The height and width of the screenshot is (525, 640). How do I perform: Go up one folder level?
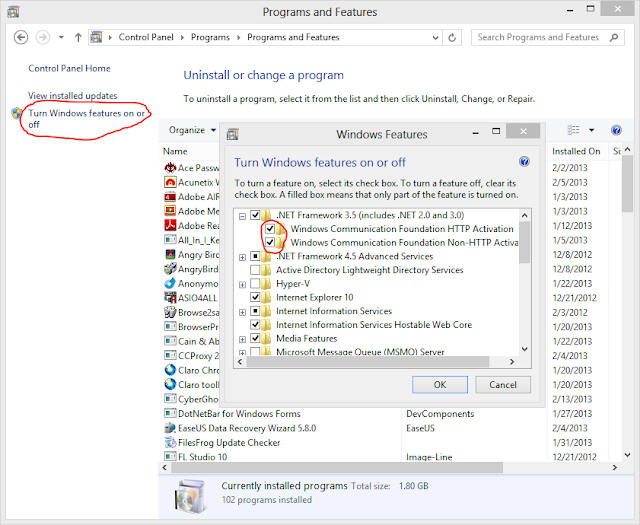[x=78, y=37]
